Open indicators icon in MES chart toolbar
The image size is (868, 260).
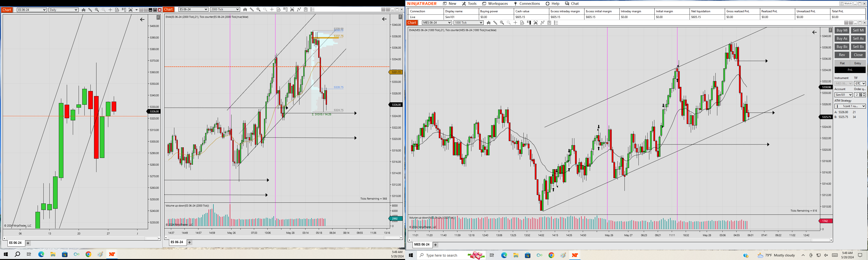536,23
